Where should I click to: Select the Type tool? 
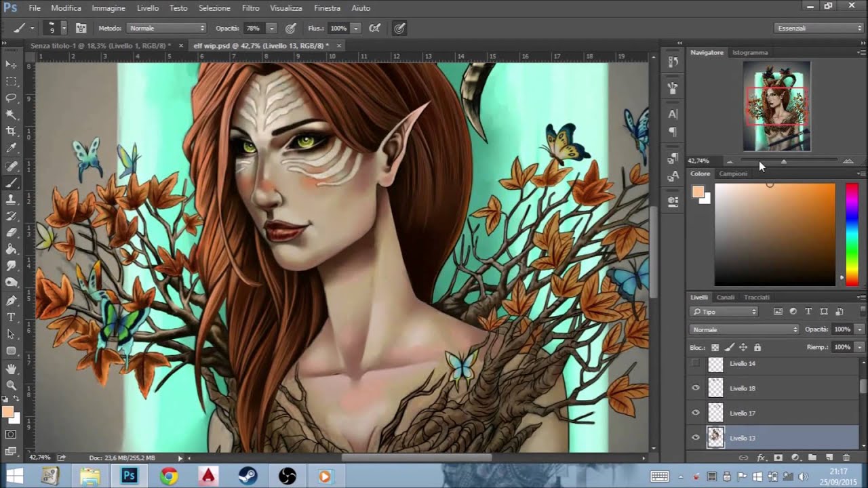(11, 317)
